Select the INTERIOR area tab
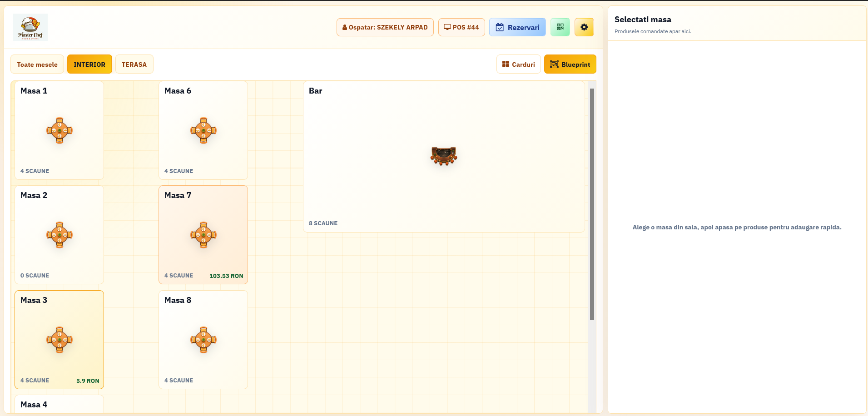This screenshot has height=416, width=868. pyautogui.click(x=89, y=64)
